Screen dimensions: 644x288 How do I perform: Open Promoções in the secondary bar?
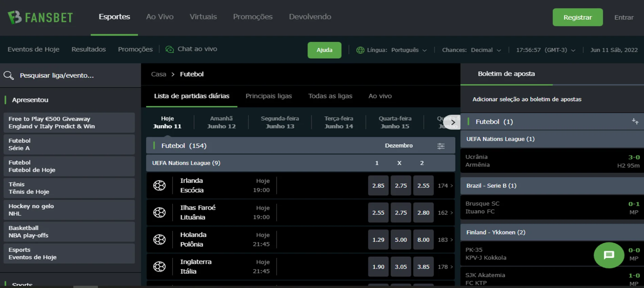[x=135, y=49]
